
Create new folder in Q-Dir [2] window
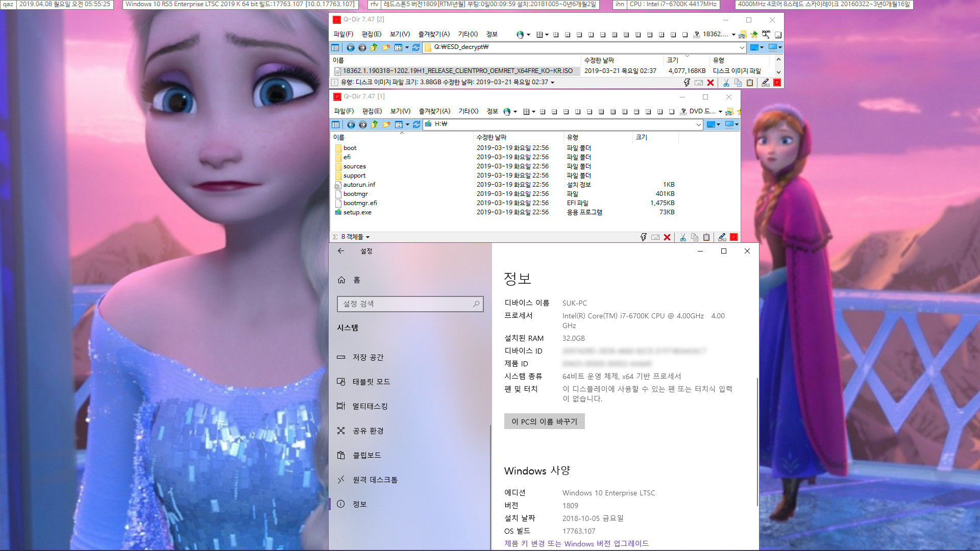click(x=386, y=47)
